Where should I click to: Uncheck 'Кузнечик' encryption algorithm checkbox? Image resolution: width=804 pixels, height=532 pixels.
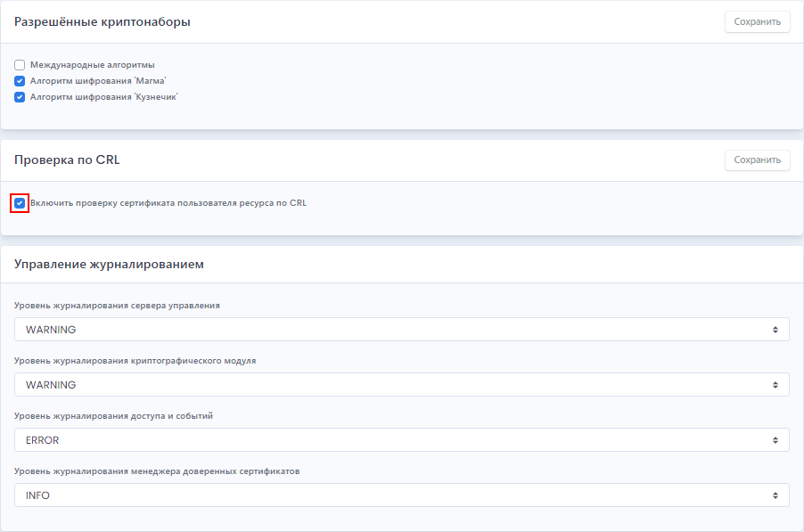20,96
